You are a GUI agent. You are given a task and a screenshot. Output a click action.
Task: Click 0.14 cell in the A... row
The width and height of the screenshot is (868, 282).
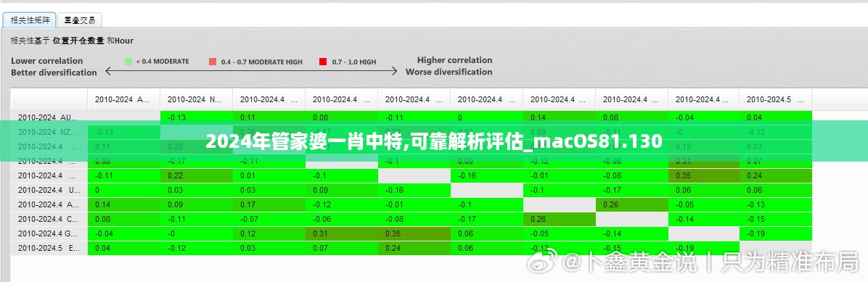(x=124, y=204)
